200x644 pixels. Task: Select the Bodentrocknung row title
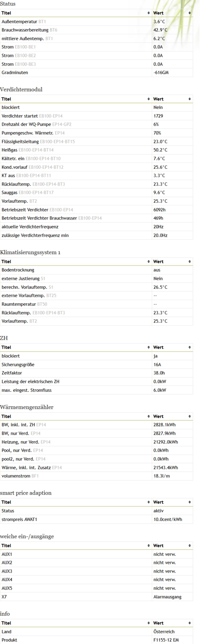point(18,270)
